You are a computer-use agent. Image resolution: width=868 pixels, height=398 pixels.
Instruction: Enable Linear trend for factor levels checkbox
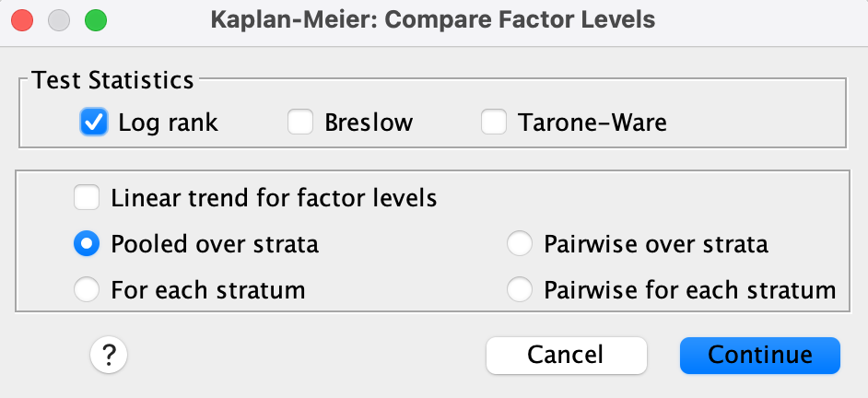88,197
